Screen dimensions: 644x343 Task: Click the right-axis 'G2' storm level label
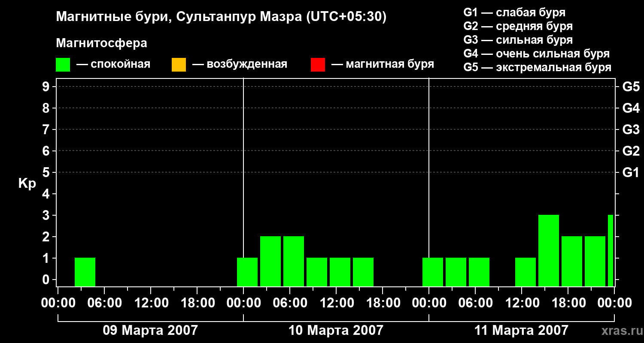coord(631,151)
